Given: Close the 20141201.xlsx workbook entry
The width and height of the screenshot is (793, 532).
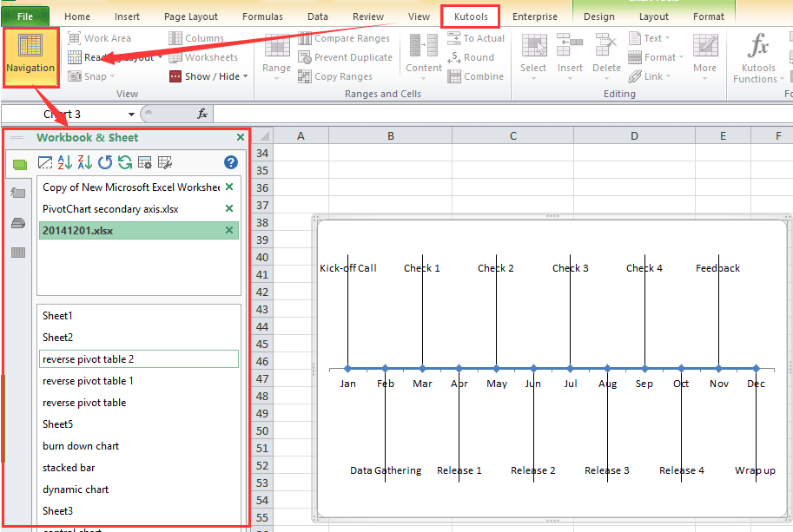Looking at the screenshot, I should 230,230.
